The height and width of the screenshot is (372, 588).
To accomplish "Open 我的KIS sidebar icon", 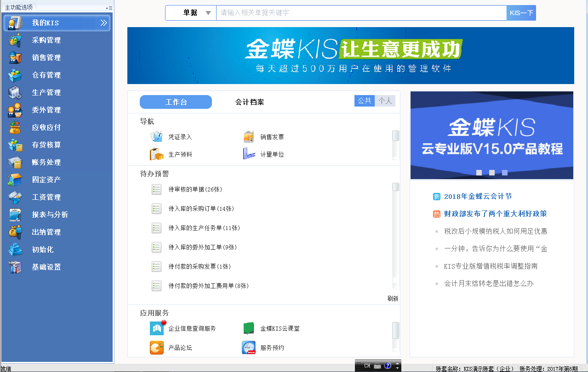I will (16, 23).
